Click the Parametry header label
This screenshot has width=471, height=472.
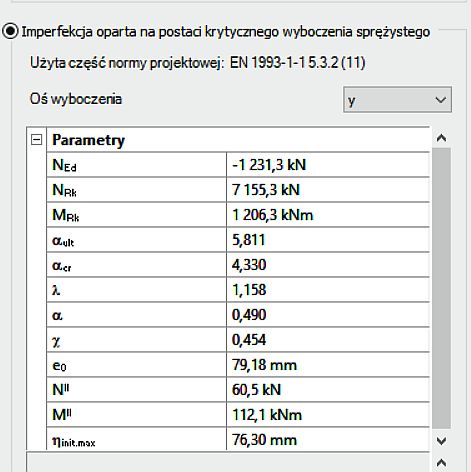(88, 140)
